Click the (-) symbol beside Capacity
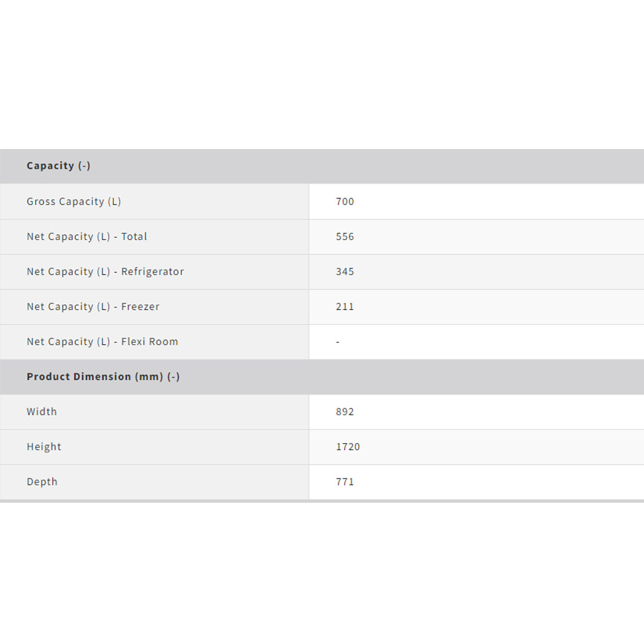The image size is (644, 644). [x=84, y=166]
